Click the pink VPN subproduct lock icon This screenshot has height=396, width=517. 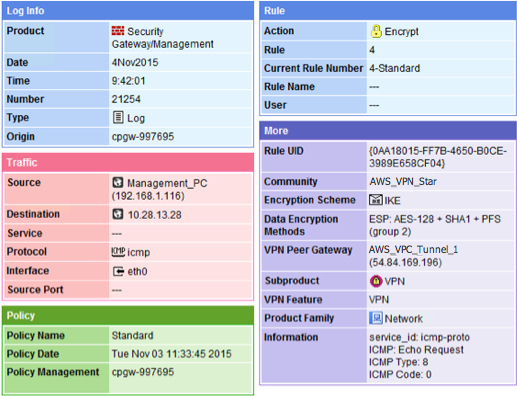coord(376,281)
